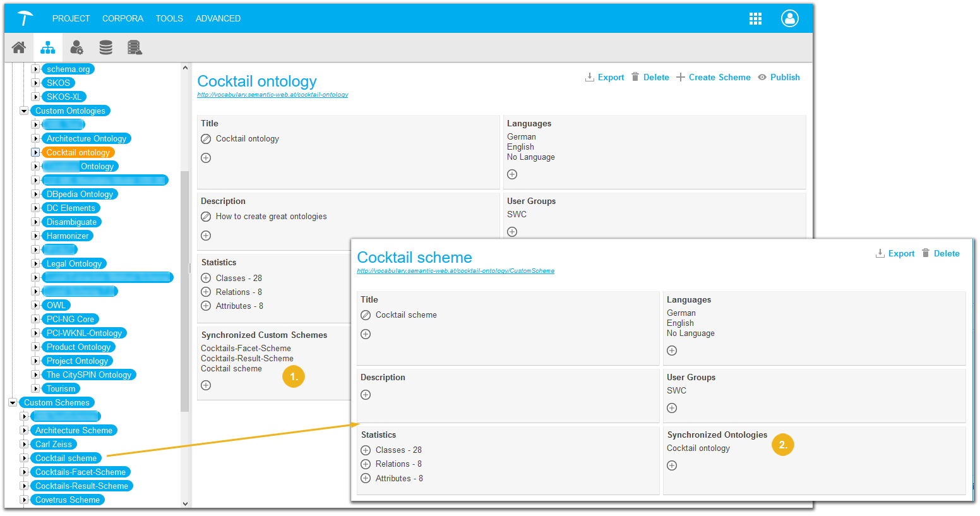980x516 pixels.
Task: Open the CORPORA menu
Action: pyautogui.click(x=122, y=18)
